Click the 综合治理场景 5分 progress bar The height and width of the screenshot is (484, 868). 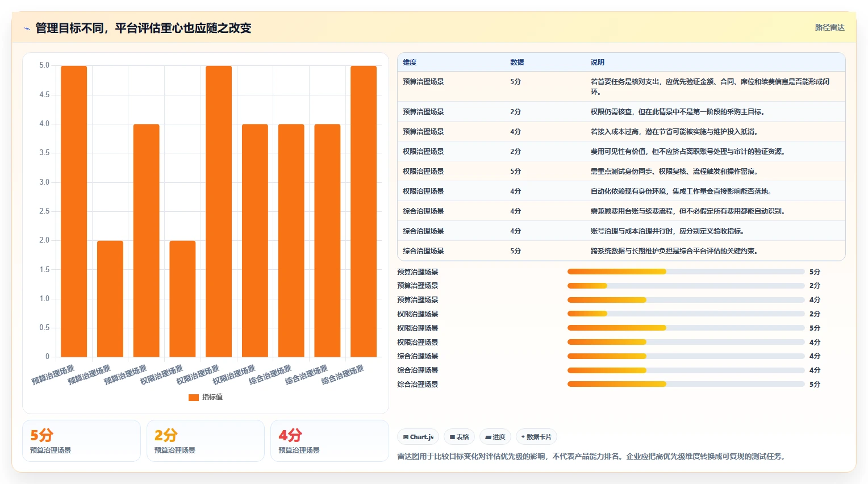pos(686,384)
